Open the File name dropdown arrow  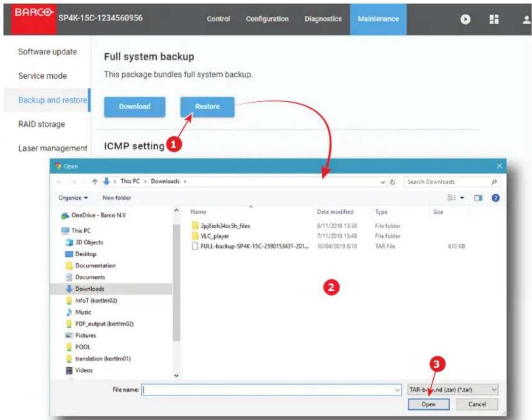click(x=397, y=390)
